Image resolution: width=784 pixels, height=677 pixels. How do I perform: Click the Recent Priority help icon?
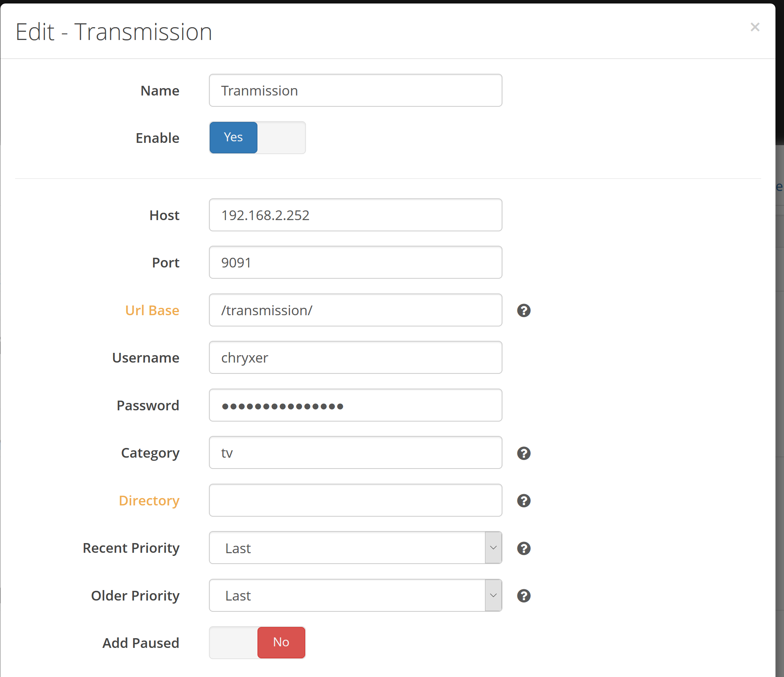(523, 548)
